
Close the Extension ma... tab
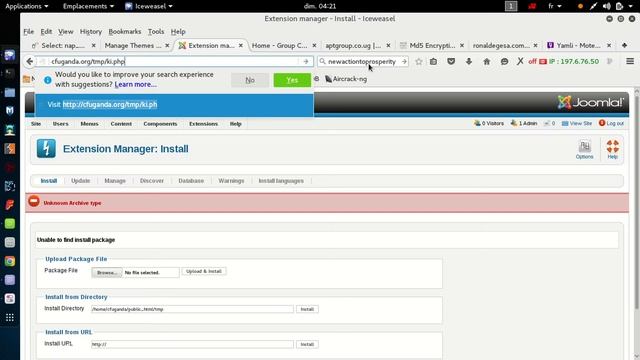[241, 45]
